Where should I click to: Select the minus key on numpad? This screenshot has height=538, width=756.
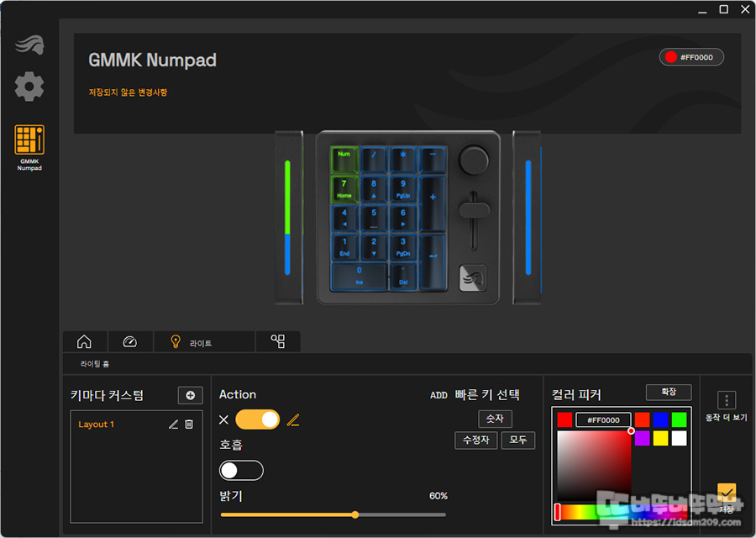(x=433, y=159)
